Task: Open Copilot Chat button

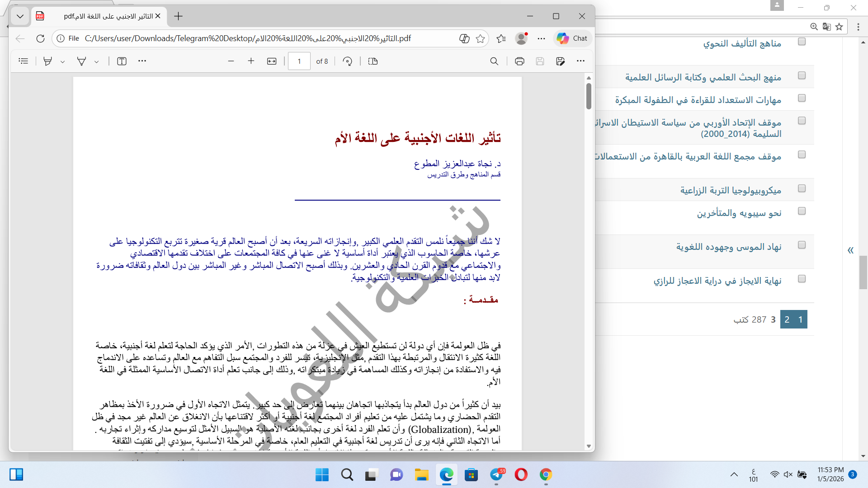Action: point(572,38)
